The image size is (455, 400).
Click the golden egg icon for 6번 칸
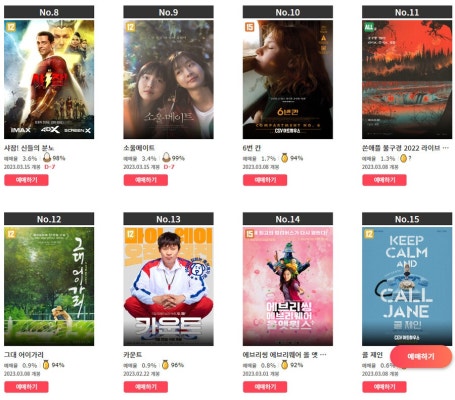[284, 158]
